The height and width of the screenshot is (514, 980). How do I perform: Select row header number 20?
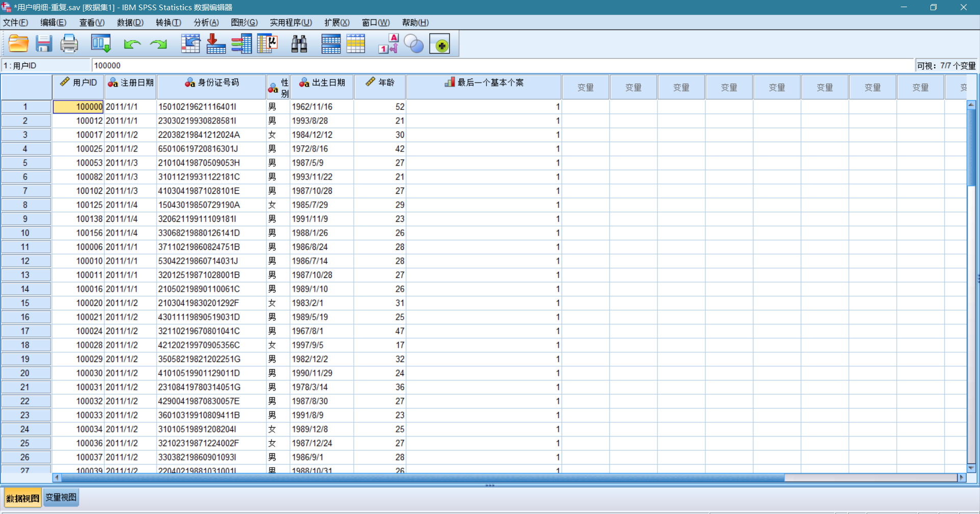click(26, 373)
